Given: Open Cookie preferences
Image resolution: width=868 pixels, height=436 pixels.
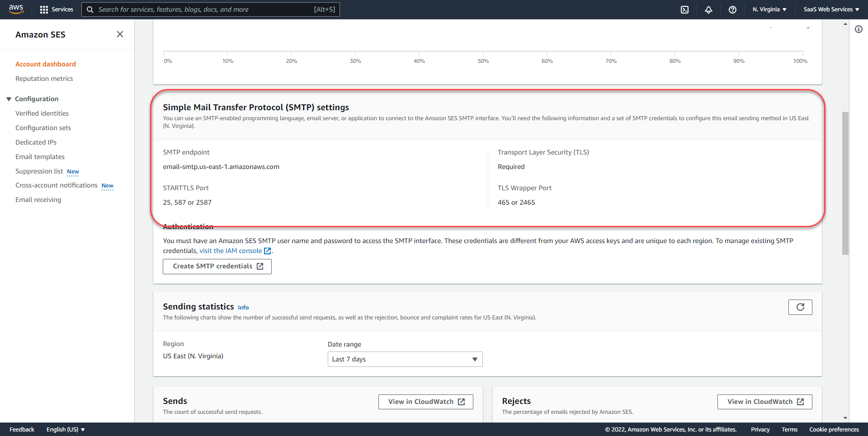Looking at the screenshot, I should pos(834,429).
